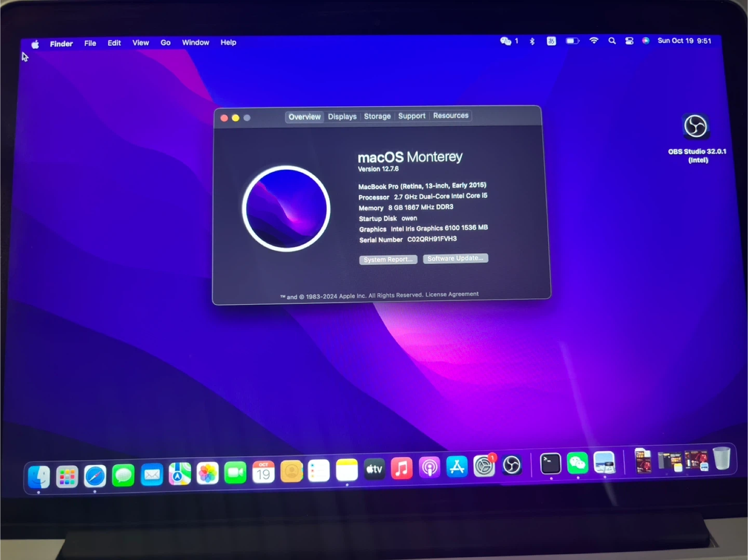Open WeChat in the dock
The height and width of the screenshot is (560, 748).
click(x=578, y=463)
